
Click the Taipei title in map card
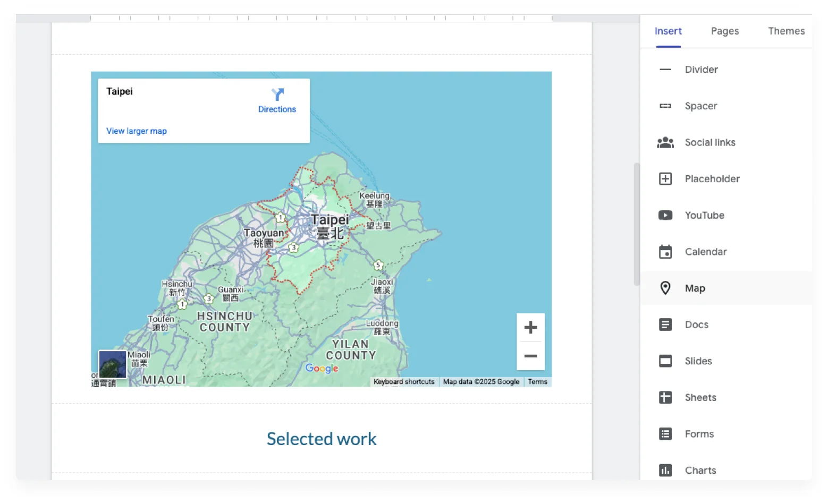click(120, 91)
